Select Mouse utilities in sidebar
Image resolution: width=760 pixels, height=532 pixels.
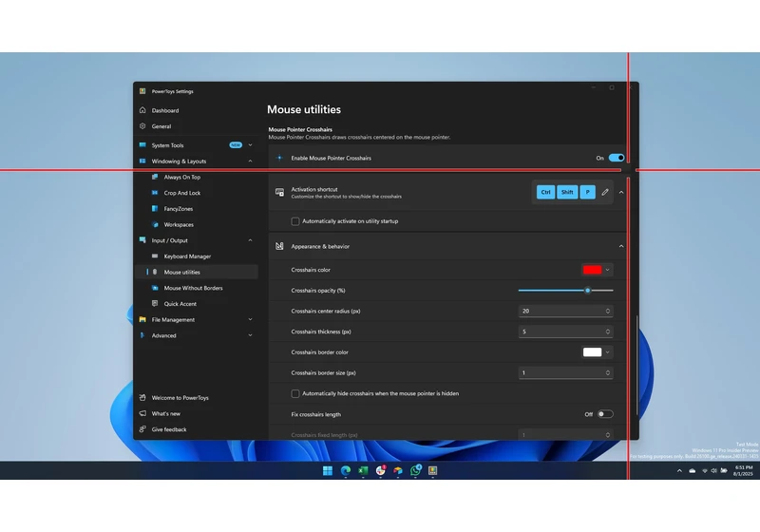coord(197,272)
